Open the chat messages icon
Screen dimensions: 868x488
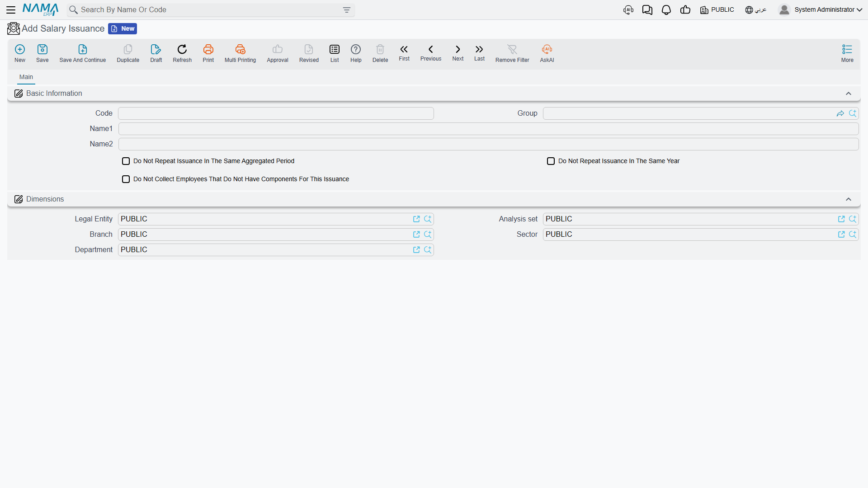[647, 10]
